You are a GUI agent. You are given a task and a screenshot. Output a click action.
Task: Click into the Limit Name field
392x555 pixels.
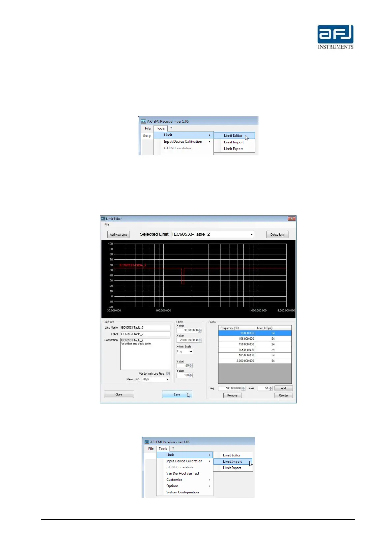[x=145, y=328]
